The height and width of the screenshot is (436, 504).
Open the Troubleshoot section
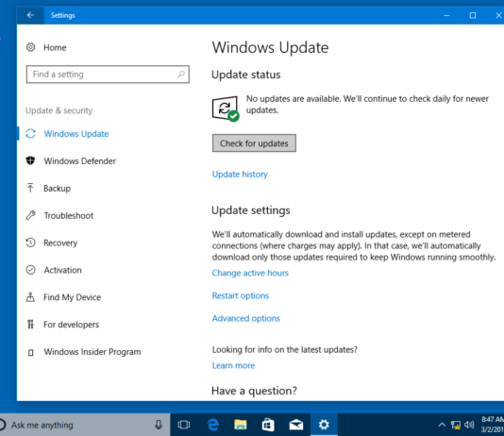pos(69,215)
